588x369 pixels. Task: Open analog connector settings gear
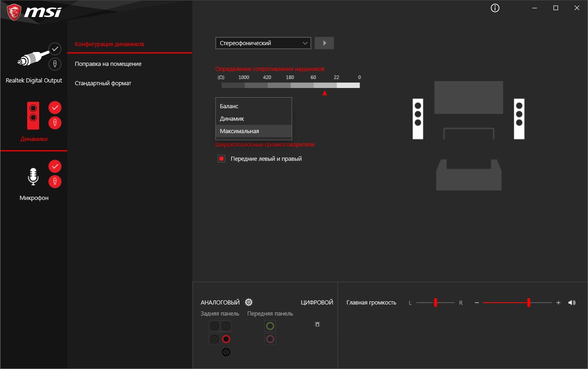click(x=249, y=302)
